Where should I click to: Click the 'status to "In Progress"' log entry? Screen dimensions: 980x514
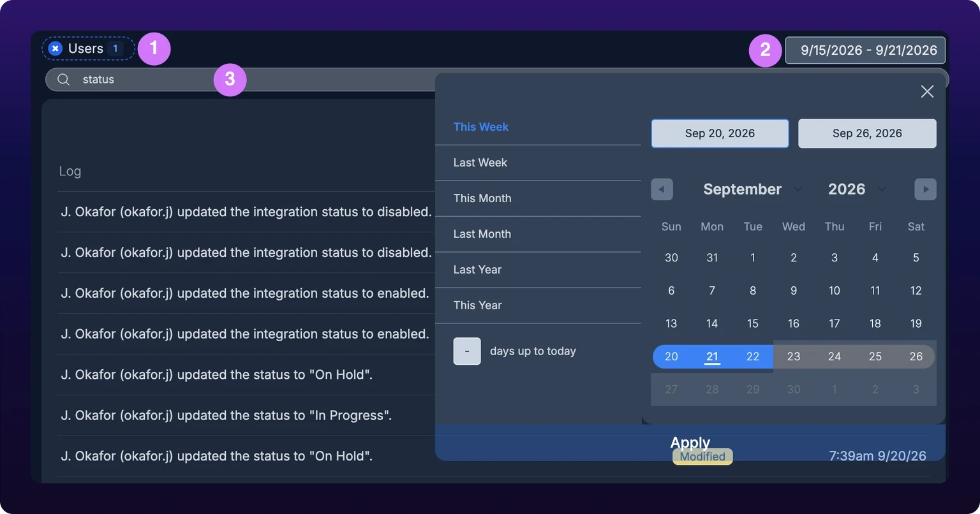(x=226, y=416)
